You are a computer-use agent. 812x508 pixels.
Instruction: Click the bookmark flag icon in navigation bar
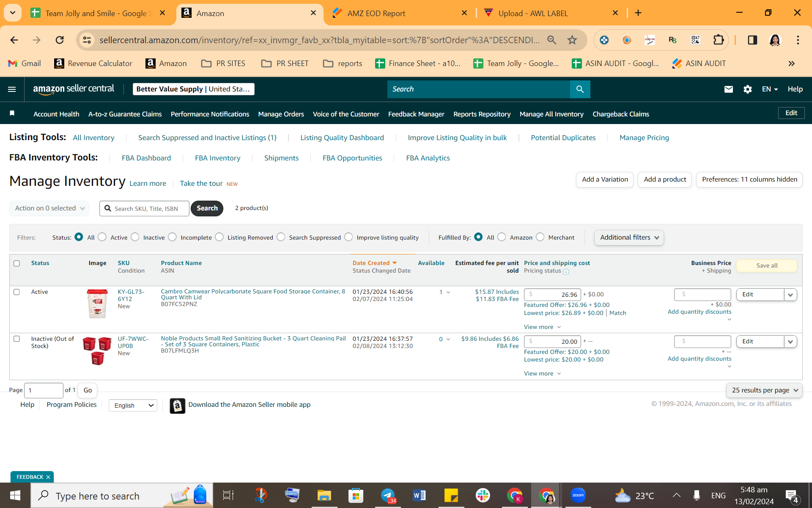(x=12, y=113)
